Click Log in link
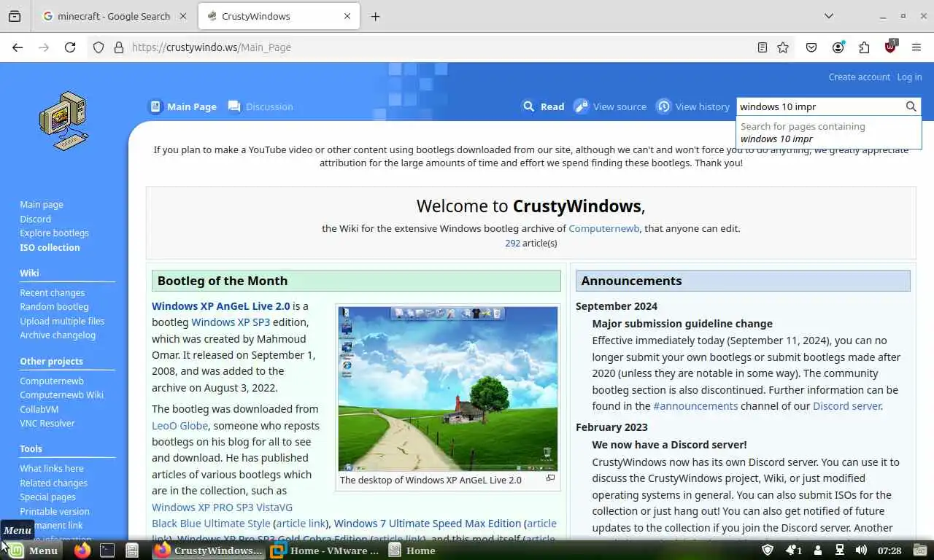934x560 pixels. [x=909, y=77]
